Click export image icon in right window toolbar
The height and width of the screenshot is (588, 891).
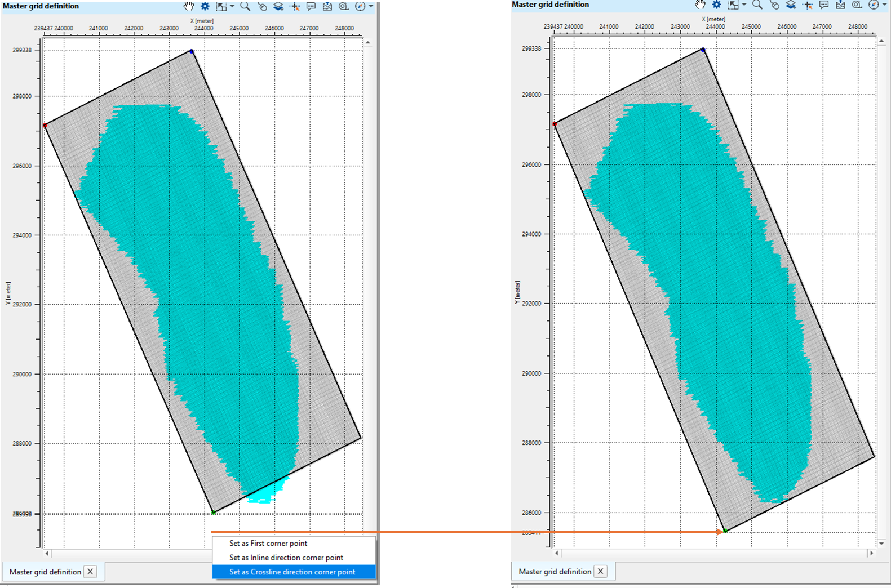[x=840, y=5]
